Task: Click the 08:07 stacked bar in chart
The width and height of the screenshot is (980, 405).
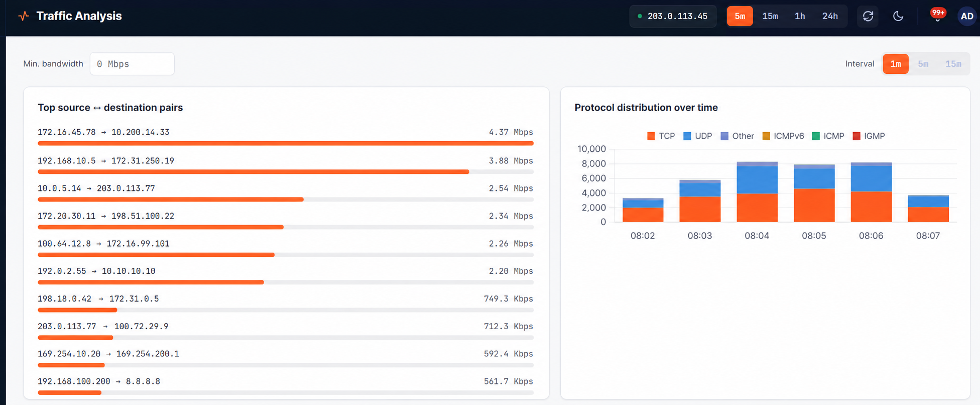Action: point(928,209)
